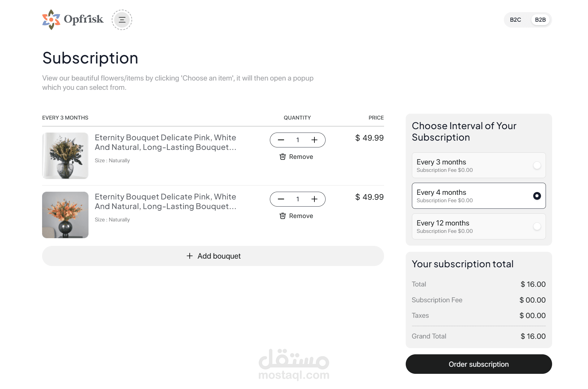Image resolution: width=588 pixels, height=389 pixels.
Task: Open the orange flower bouquet thumbnail
Action: pyautogui.click(x=65, y=215)
